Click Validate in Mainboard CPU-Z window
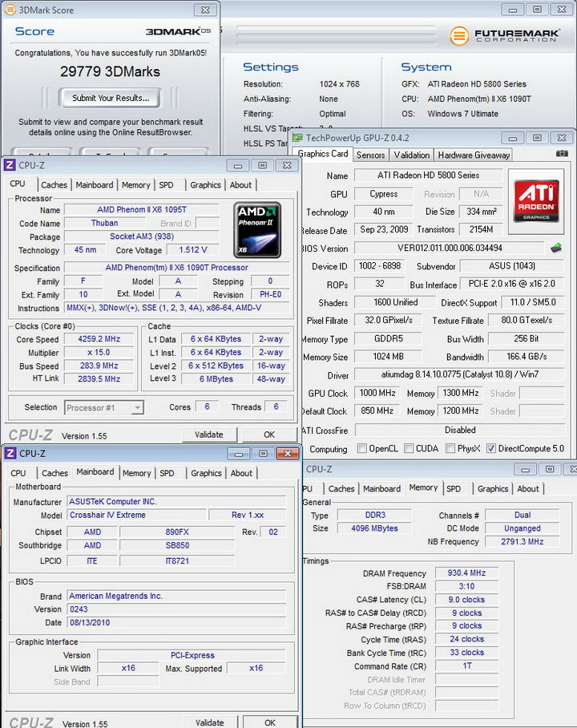Screen dimensions: 577x728 coord(209,722)
